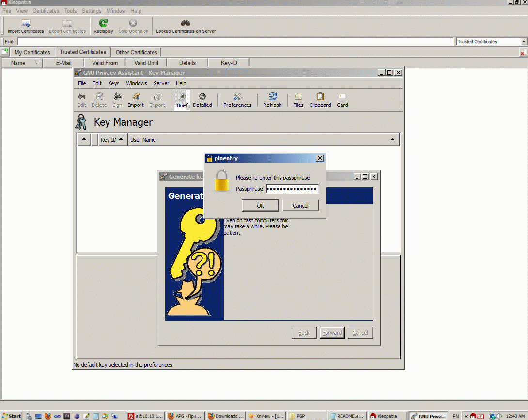Open README.e... taskbar button

tap(347, 416)
